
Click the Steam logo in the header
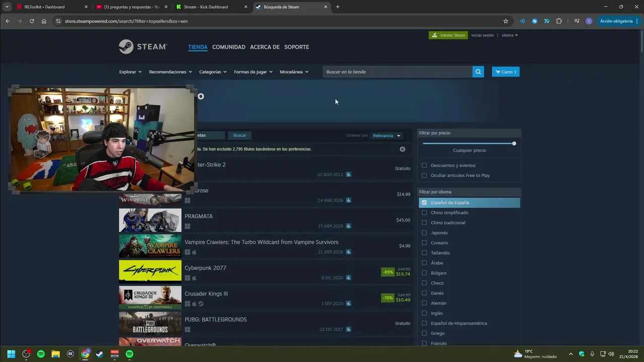(143, 47)
